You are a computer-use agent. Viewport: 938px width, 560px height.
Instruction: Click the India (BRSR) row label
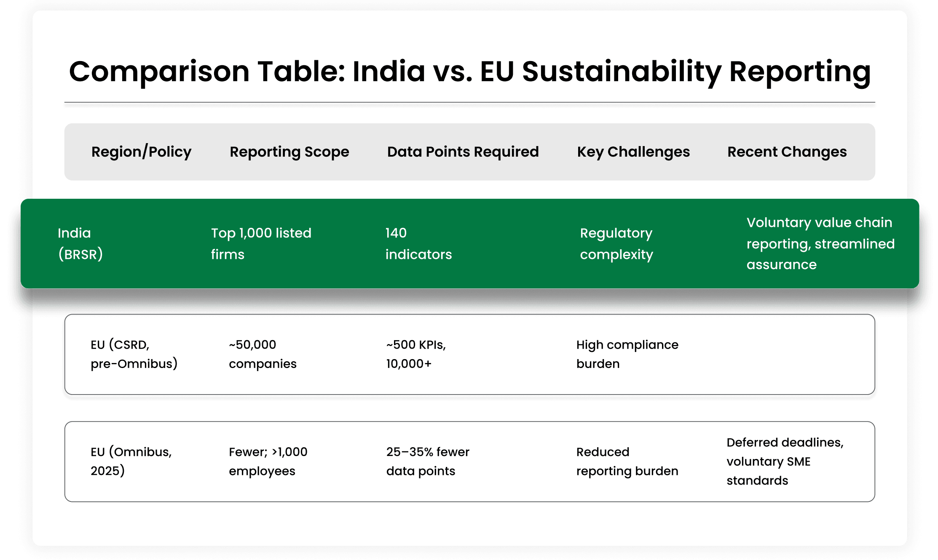click(x=80, y=243)
